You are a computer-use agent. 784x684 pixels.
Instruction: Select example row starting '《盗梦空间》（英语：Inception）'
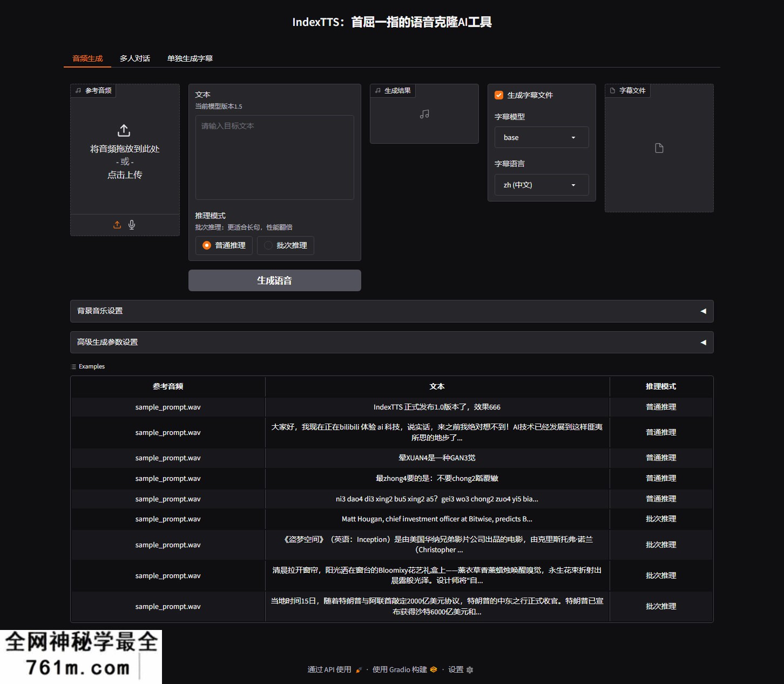[x=392, y=545]
